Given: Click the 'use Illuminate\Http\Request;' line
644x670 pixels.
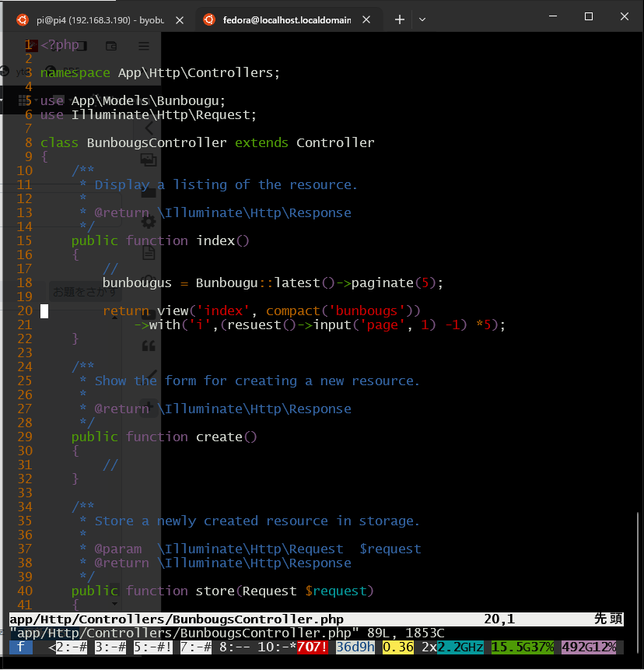Looking at the screenshot, I should (149, 115).
